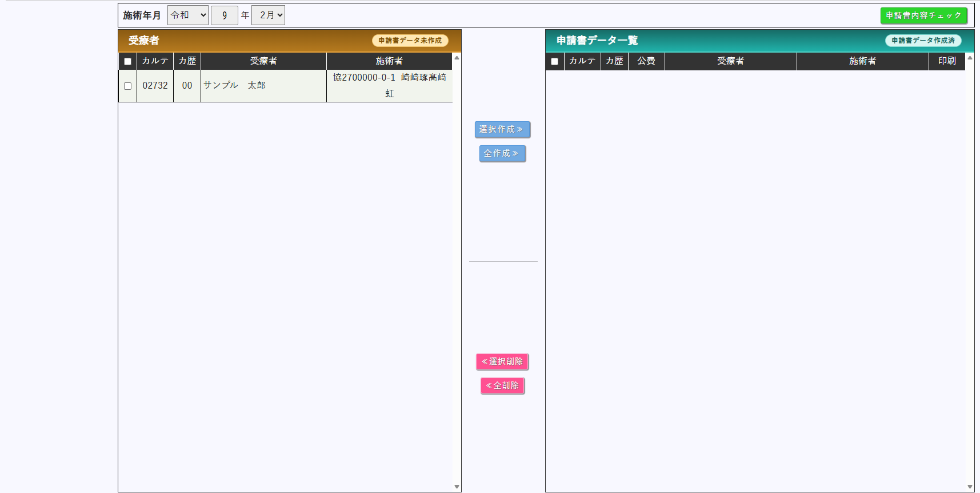Viewport: 980px width, 493px height.
Task: Click the 全削除 button
Action: pos(502,385)
